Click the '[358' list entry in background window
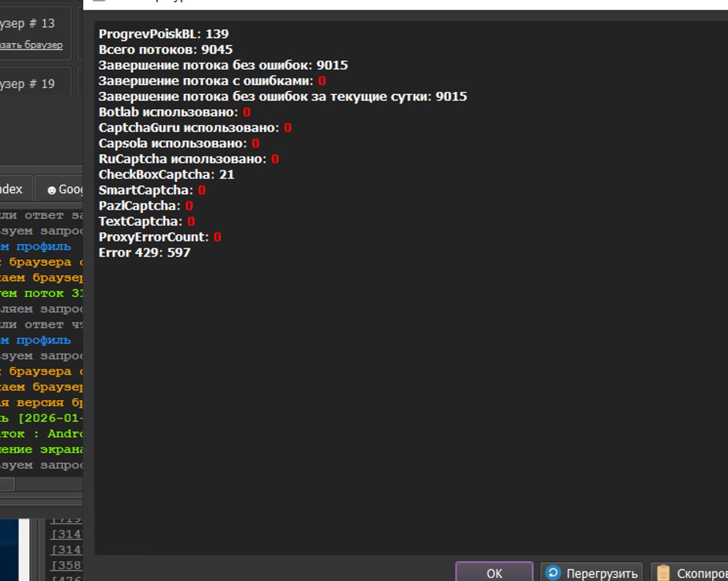 (67, 565)
